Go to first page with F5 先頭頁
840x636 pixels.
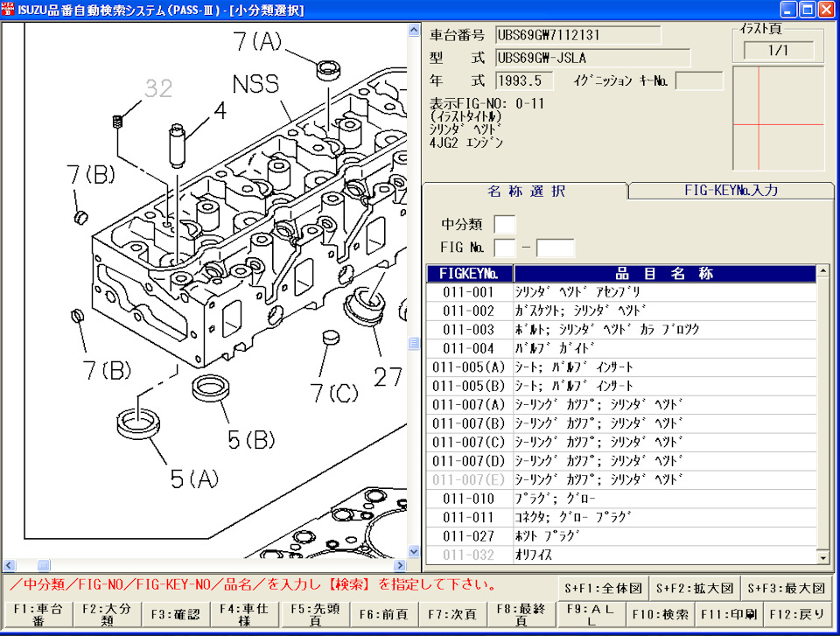314,614
